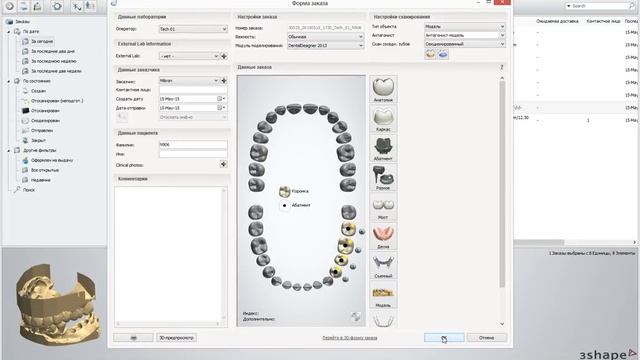The width and height of the screenshot is (640, 360).
Task: Add a new customer with plus button
Action: (x=224, y=80)
